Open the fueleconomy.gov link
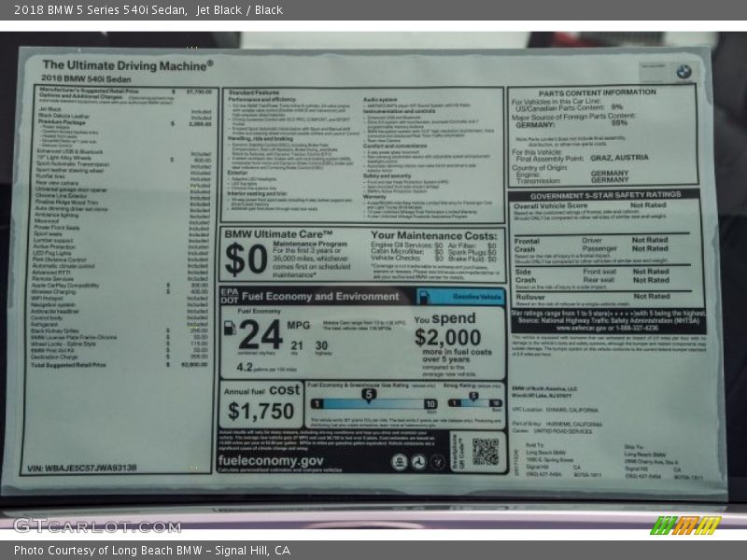This screenshot has width=747, height=560. 271,461
